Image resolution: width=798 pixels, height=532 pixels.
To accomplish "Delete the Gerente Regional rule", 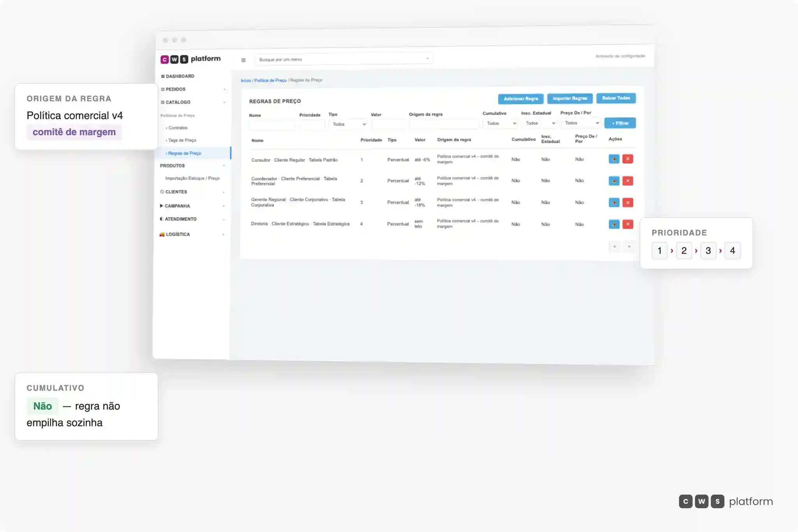I will [x=627, y=202].
